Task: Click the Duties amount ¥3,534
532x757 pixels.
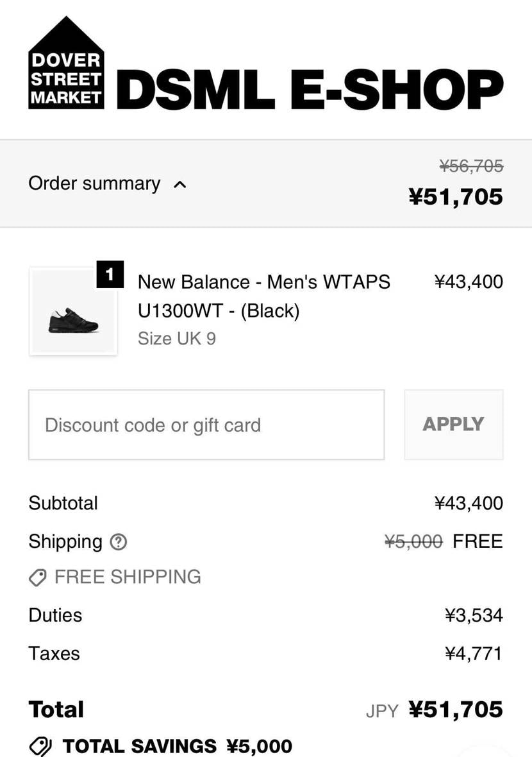Action: click(x=474, y=615)
